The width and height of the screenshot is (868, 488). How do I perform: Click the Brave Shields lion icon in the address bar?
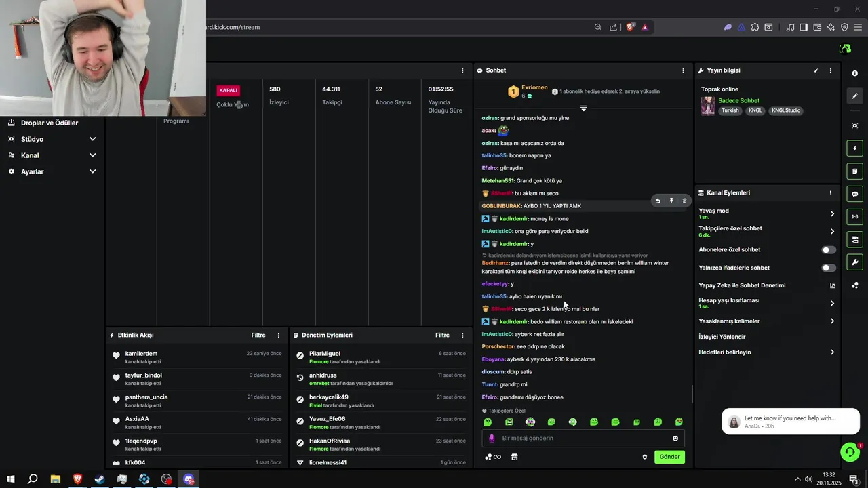(630, 27)
